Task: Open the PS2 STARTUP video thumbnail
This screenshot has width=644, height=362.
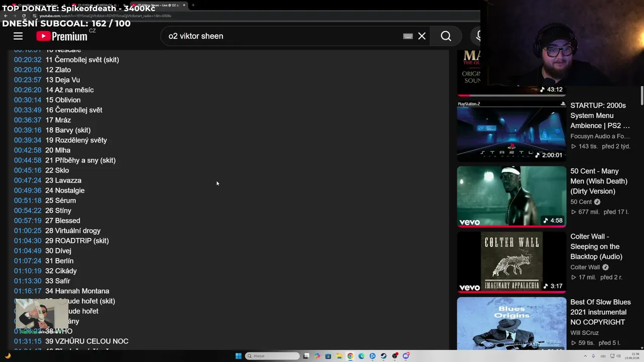Action: [511, 131]
